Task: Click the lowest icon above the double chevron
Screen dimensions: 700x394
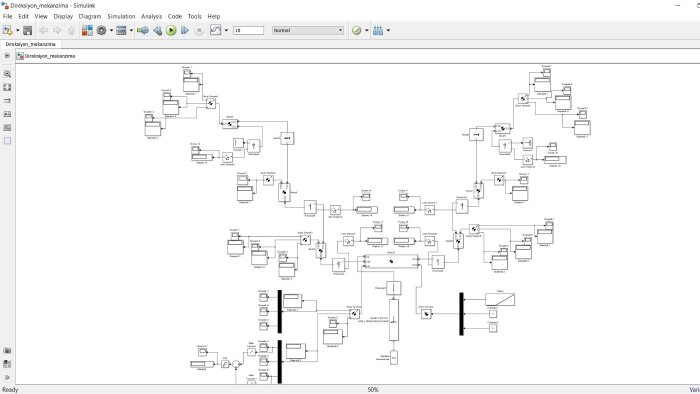Action: [x=7, y=364]
